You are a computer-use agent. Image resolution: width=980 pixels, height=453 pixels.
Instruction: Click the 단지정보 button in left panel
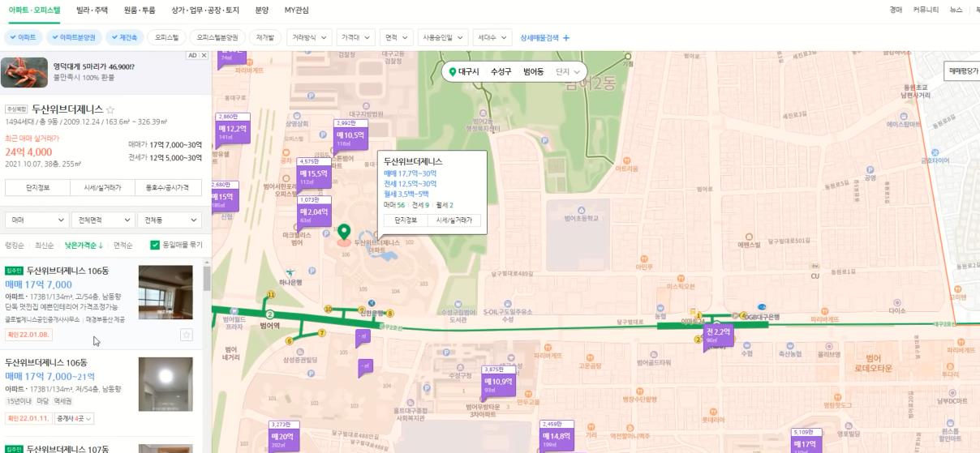[37, 187]
